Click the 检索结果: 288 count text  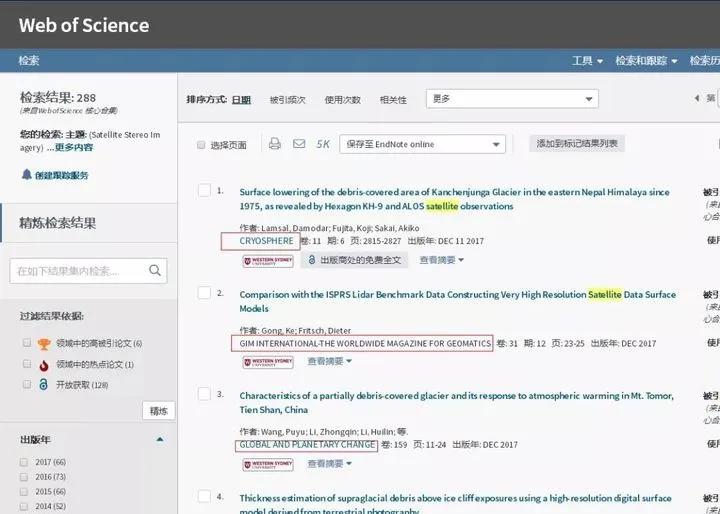[58, 97]
